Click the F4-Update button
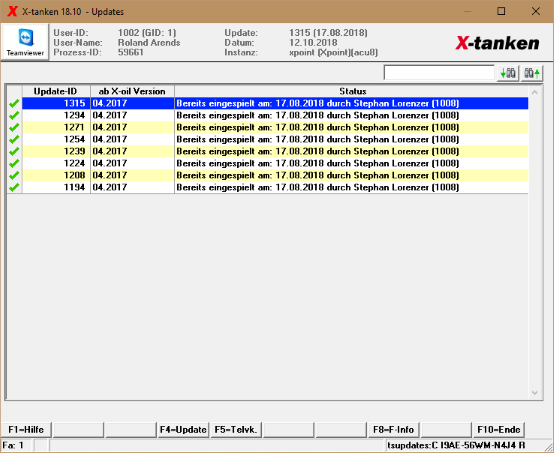 pos(183,430)
